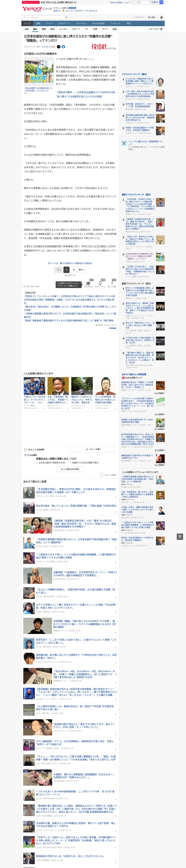
Task: Open the ランキング navigation tab
Action: pyautogui.click(x=115, y=24)
